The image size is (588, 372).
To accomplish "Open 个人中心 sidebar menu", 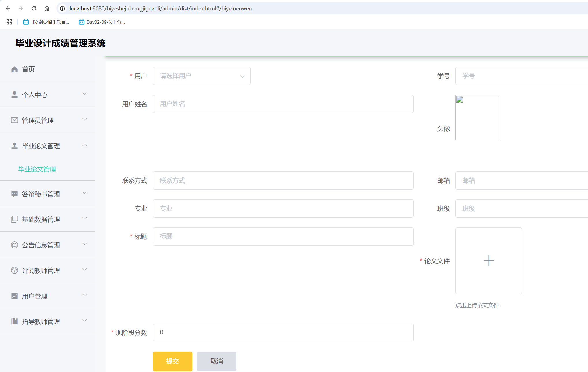I will (x=47, y=95).
